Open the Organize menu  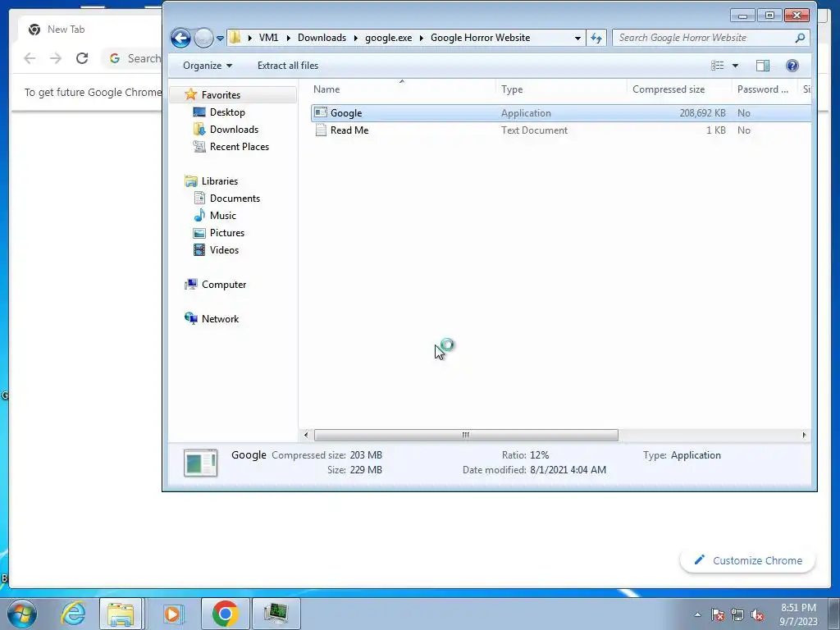coord(208,66)
